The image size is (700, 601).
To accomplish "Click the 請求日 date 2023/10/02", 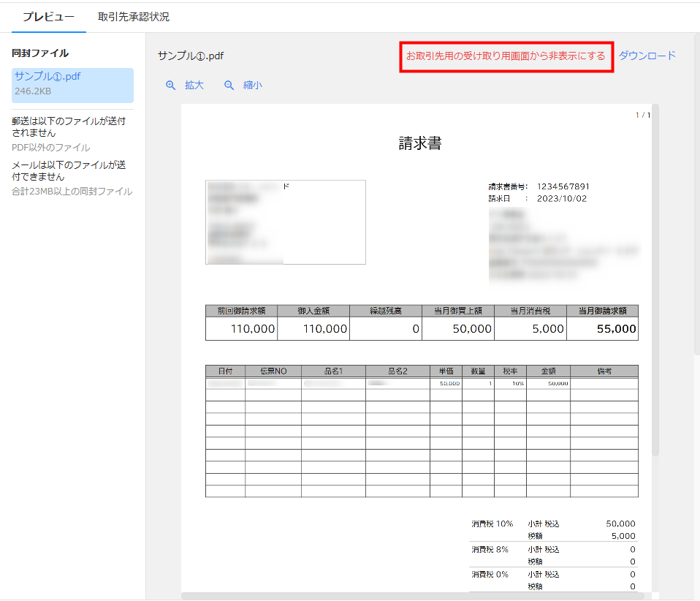I will tap(561, 198).
